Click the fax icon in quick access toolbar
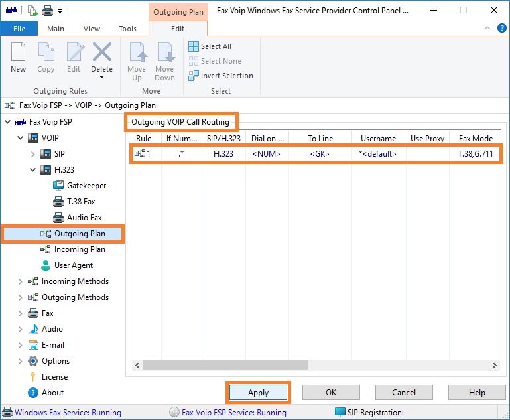The height and width of the screenshot is (420, 510). (x=11, y=11)
